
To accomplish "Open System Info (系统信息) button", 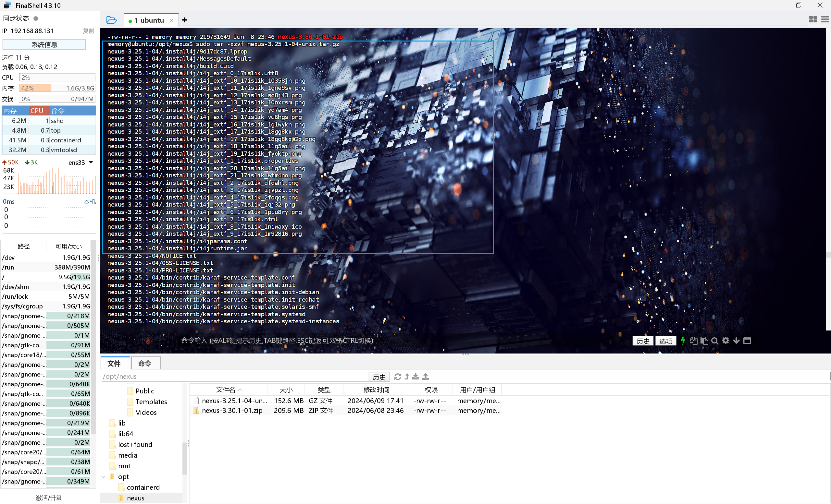I will (x=44, y=44).
